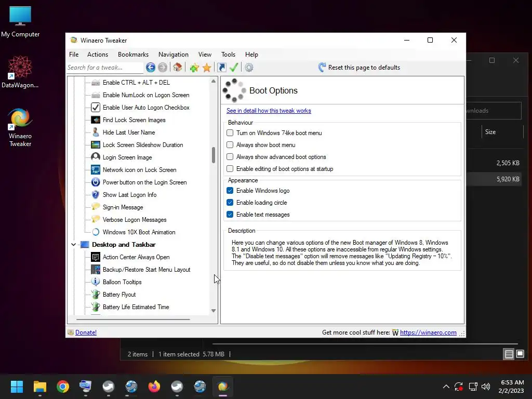The width and height of the screenshot is (532, 399).
Task: Click the tree vertical scrollbar thumb
Action: 214,155
